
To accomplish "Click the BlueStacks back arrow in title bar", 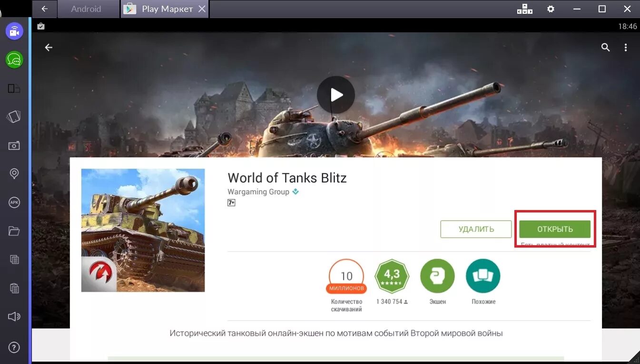I will (x=45, y=9).
